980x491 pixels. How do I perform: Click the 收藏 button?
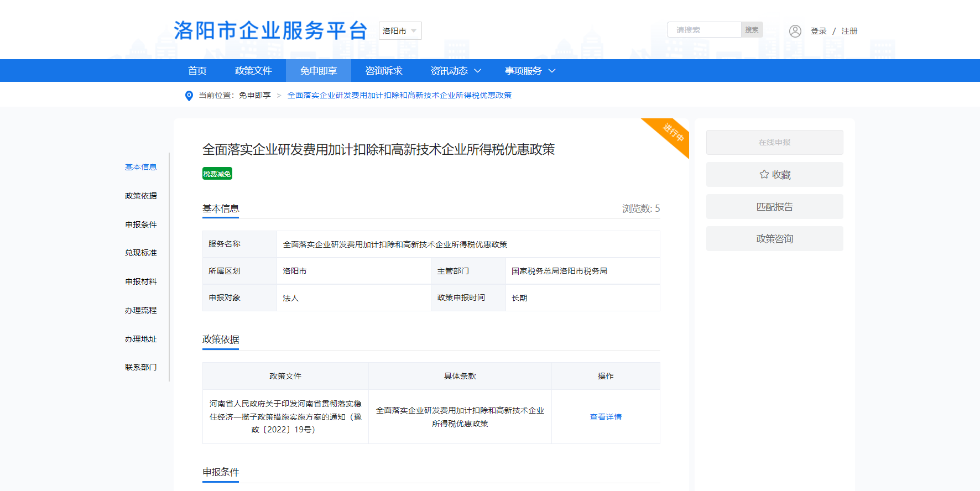(x=775, y=174)
